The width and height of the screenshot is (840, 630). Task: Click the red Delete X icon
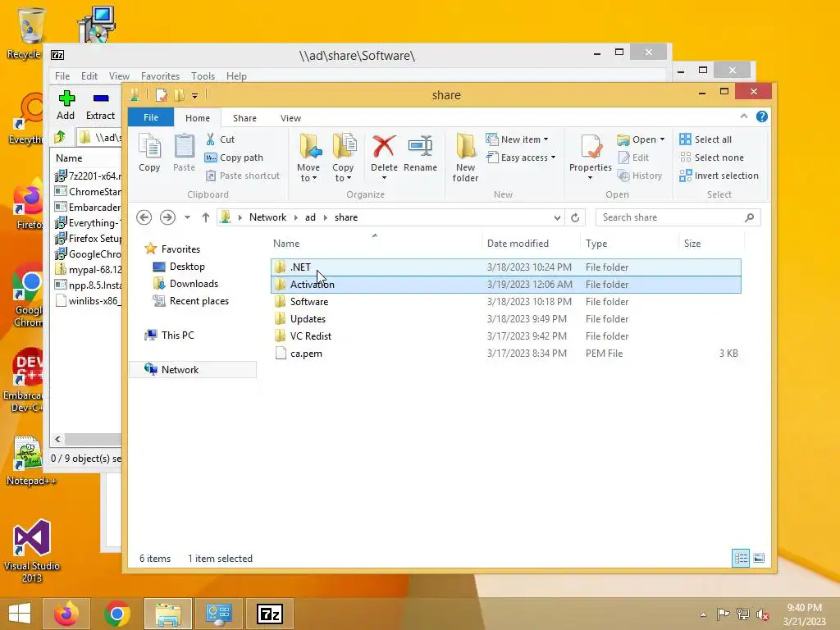pos(384,146)
